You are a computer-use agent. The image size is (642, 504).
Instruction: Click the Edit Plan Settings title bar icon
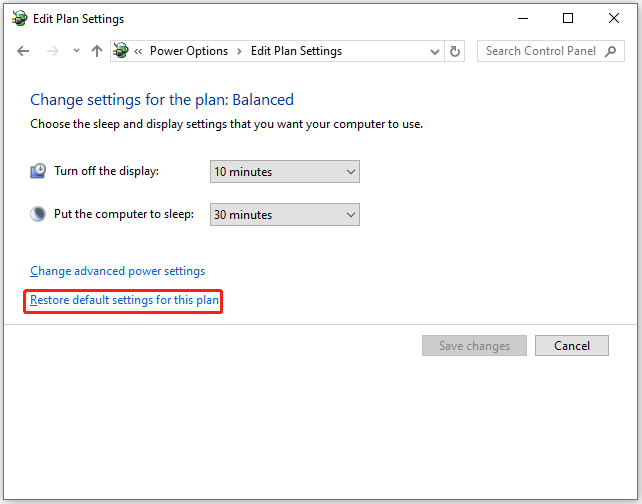tap(18, 18)
